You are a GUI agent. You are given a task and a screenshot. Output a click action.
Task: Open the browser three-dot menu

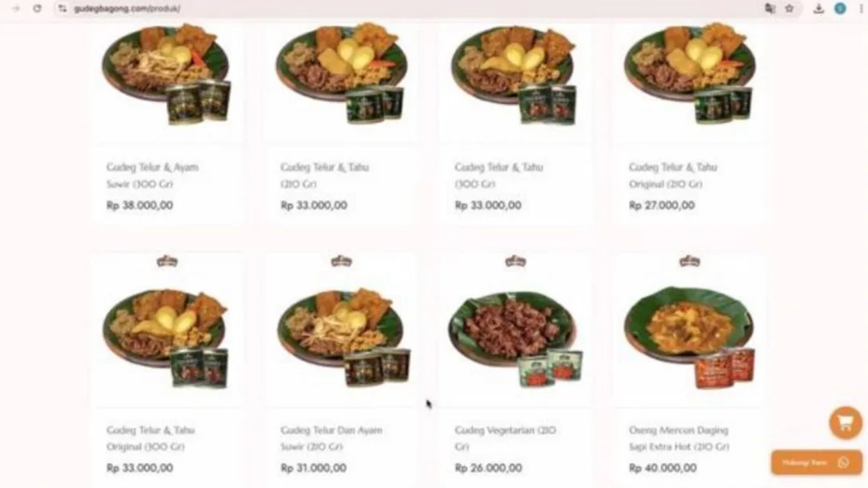click(860, 8)
